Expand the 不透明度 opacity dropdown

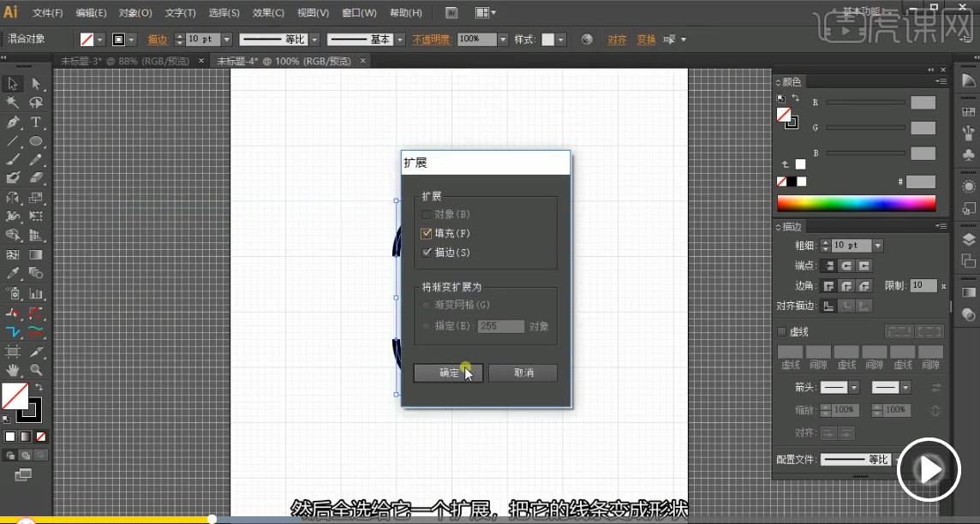pos(501,39)
